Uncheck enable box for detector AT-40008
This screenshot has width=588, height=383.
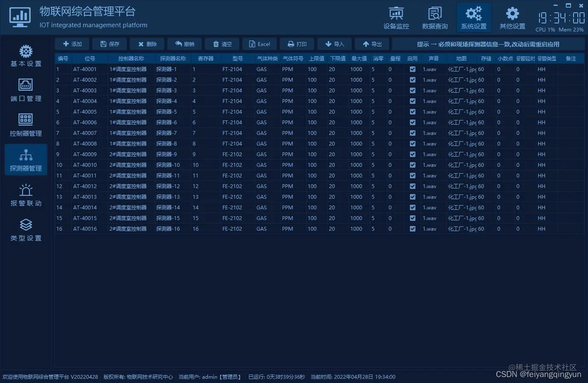[x=412, y=143]
